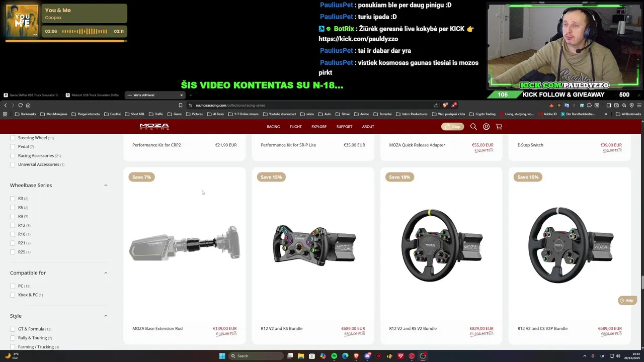Image resolution: width=644 pixels, height=362 pixels.
Task: Open the AI Tools bookmarks folder
Action: coord(215,114)
